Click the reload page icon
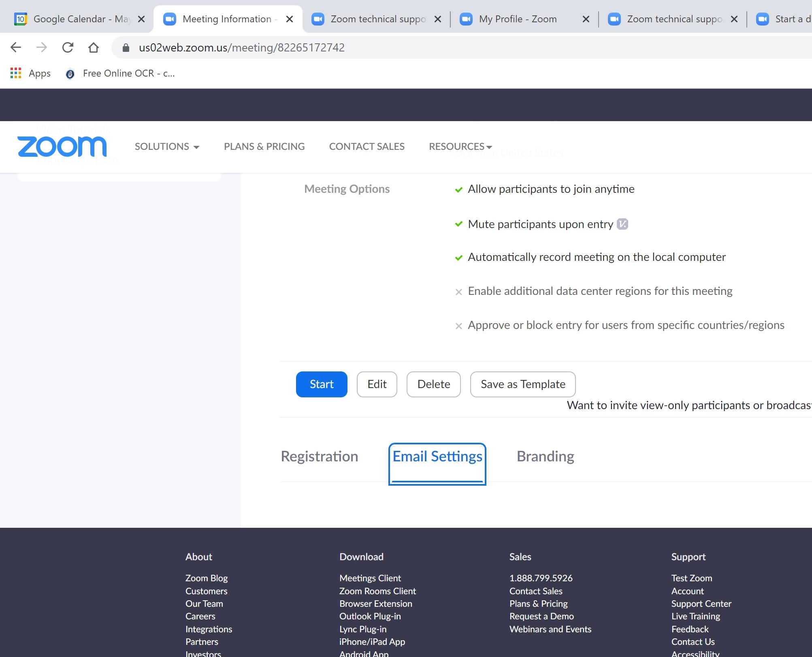This screenshot has height=657, width=812. point(68,47)
